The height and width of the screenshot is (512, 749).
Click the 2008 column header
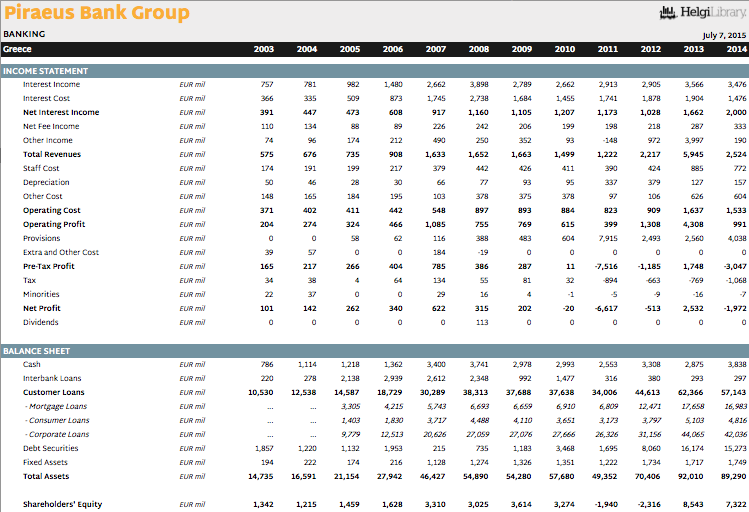479,49
